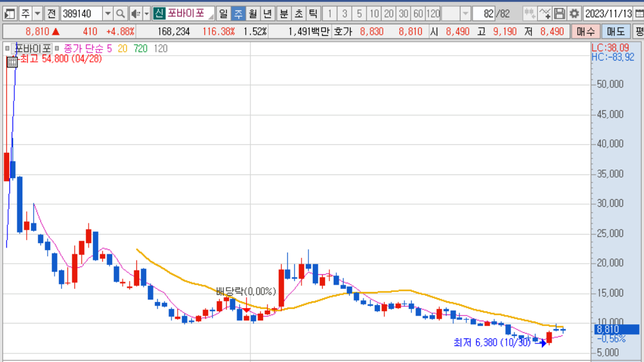Open the calendar date picker icon

click(x=639, y=14)
